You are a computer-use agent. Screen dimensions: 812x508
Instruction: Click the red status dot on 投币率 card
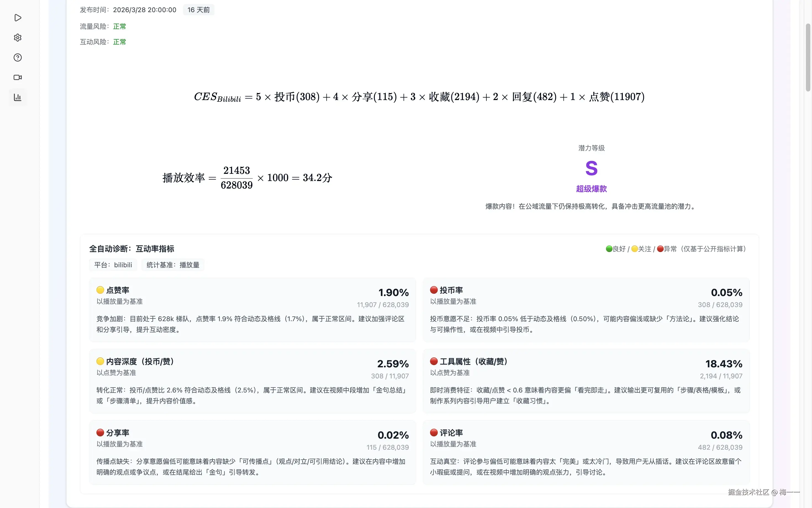pos(434,290)
